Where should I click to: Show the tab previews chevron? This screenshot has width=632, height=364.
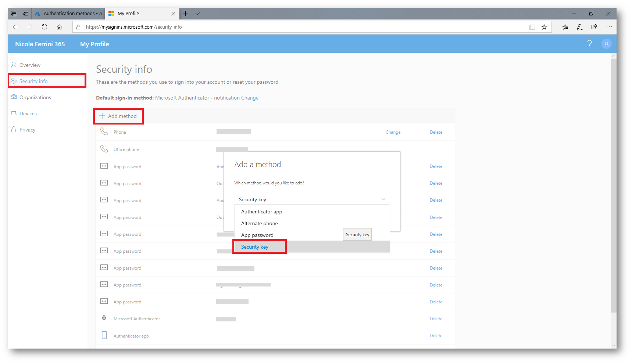pyautogui.click(x=197, y=14)
